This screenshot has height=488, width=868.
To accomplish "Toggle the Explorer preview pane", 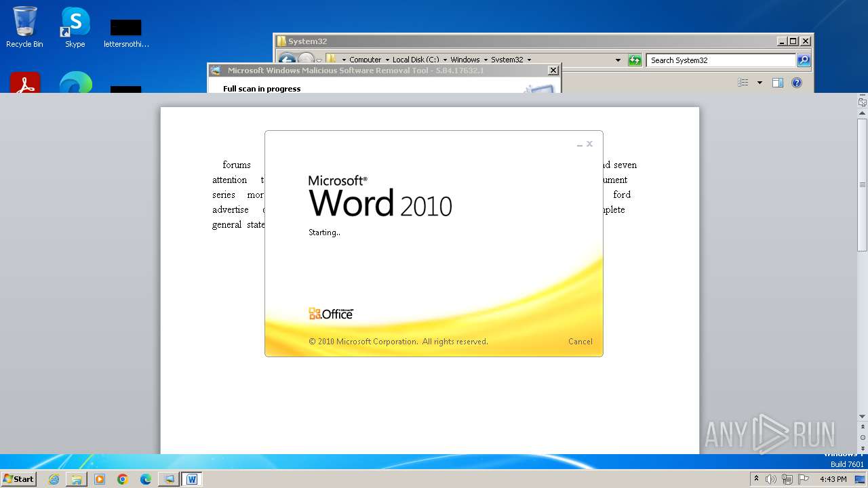I will click(778, 83).
